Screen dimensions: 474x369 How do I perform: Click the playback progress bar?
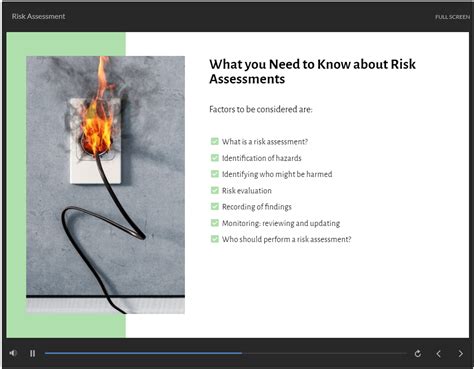pyautogui.click(x=226, y=353)
